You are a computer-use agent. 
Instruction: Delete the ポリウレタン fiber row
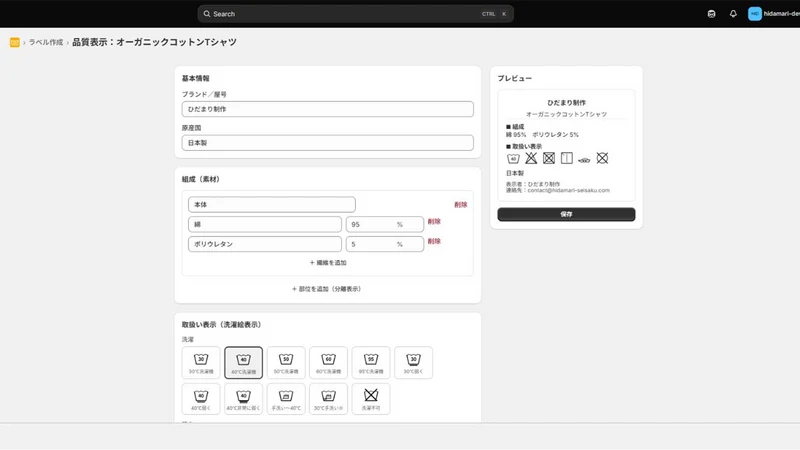pyautogui.click(x=434, y=241)
